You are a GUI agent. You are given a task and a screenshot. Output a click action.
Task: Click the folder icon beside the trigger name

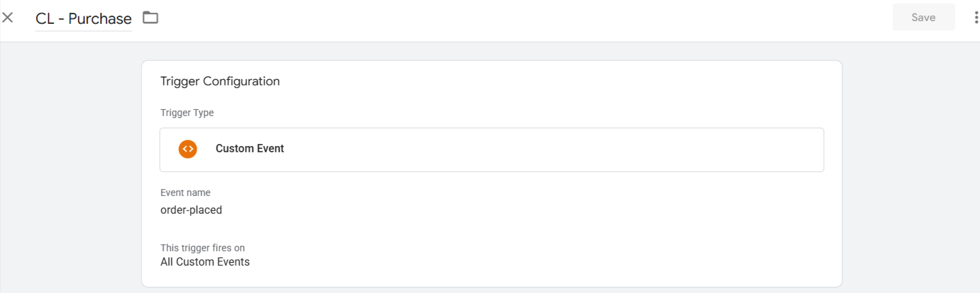150,18
